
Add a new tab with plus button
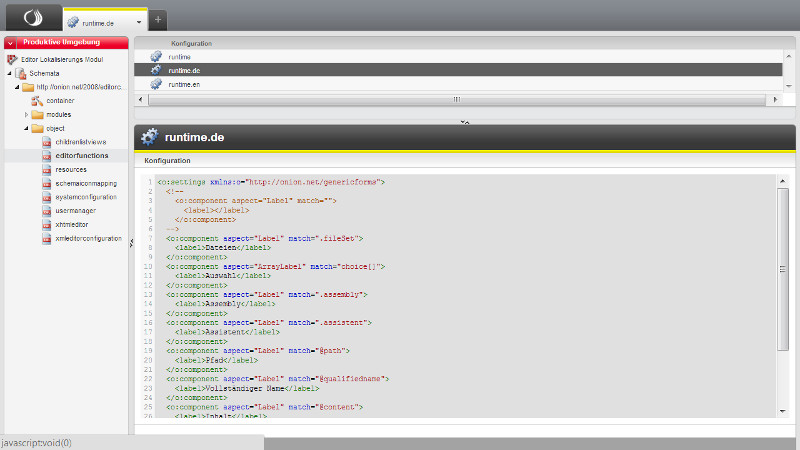tap(158, 20)
